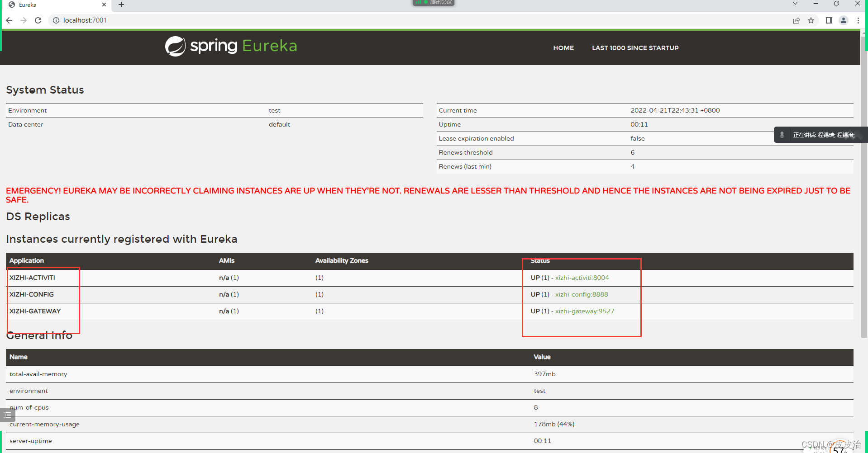Open the tab search chevron at top right
This screenshot has height=453, width=868.
pos(795,3)
